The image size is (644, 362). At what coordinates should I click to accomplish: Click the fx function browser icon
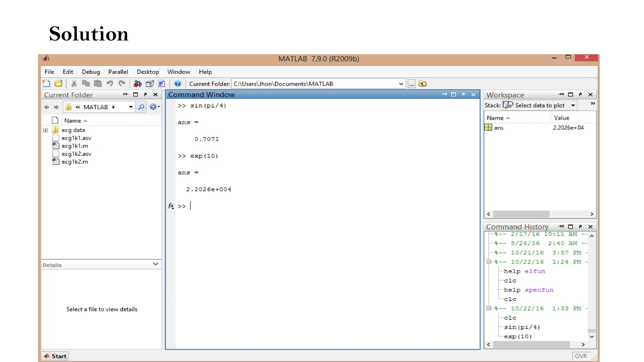[x=171, y=206]
